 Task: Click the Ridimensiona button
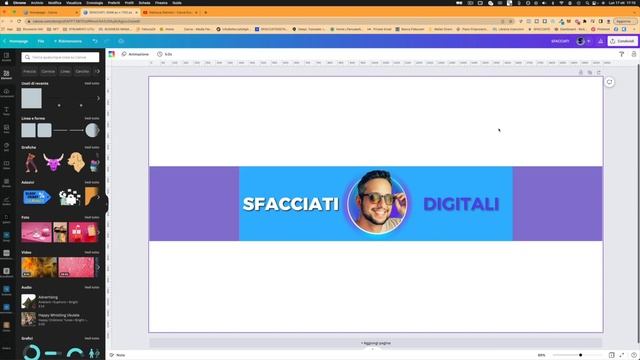[68, 41]
